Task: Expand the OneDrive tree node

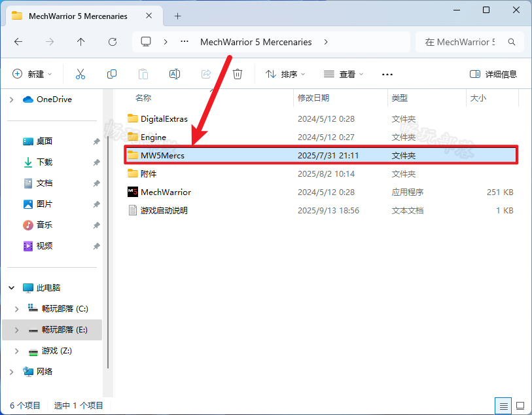Action: pos(12,99)
